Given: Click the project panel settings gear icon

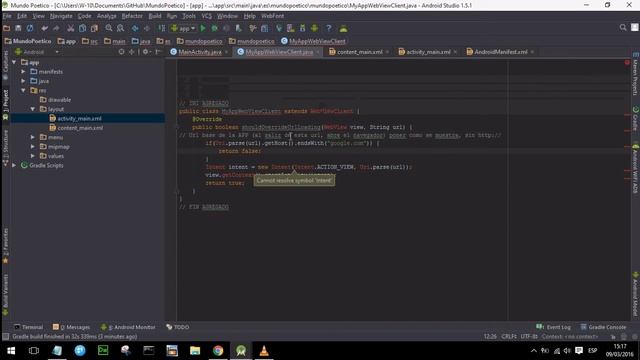Looking at the screenshot, I should click(x=145, y=52).
